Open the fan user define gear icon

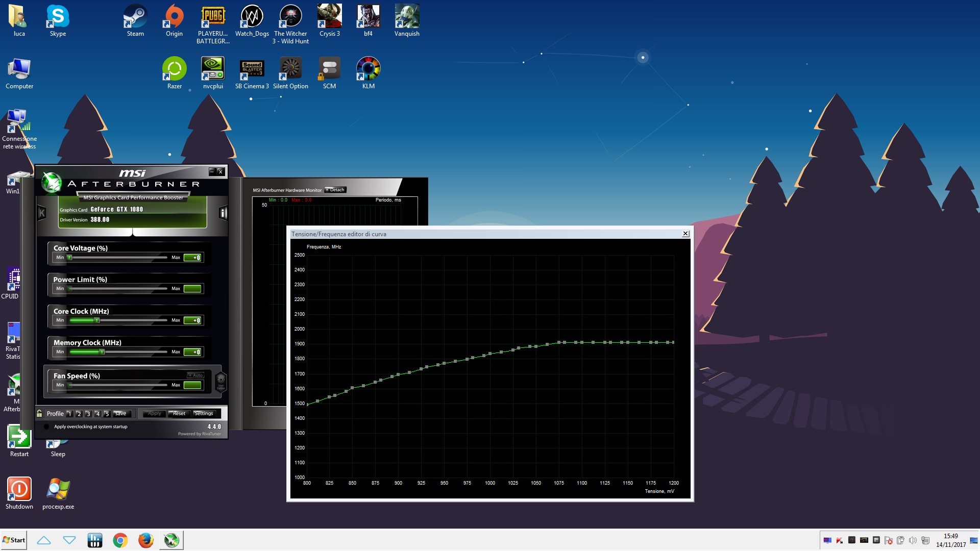coord(220,381)
